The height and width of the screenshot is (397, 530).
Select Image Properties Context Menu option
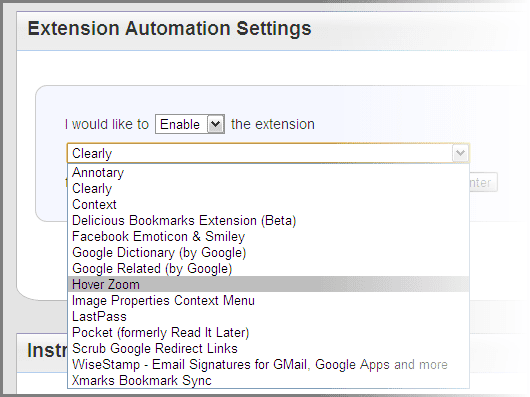click(268, 301)
